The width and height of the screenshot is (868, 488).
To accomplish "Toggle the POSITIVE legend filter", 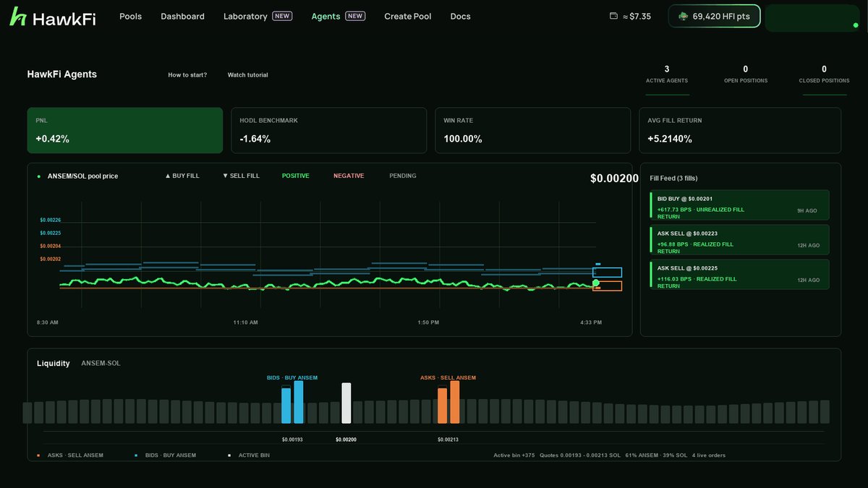I will click(295, 176).
